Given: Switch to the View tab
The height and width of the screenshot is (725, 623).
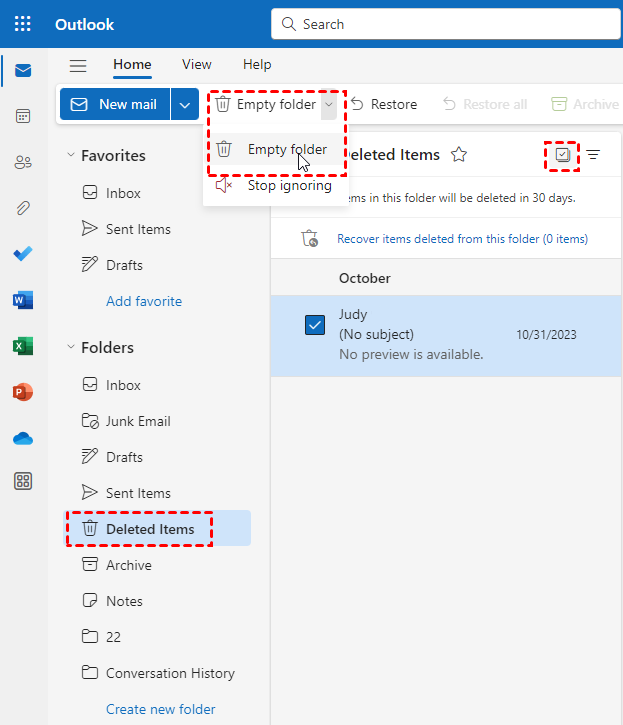Looking at the screenshot, I should point(196,65).
